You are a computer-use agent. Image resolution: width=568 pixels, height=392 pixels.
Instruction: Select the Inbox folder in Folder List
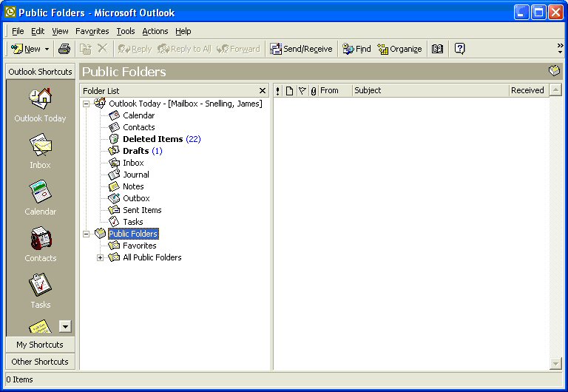(133, 163)
